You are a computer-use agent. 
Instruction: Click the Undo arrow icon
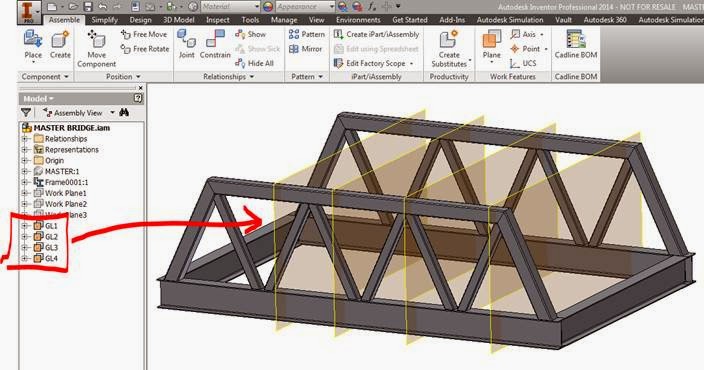102,7
